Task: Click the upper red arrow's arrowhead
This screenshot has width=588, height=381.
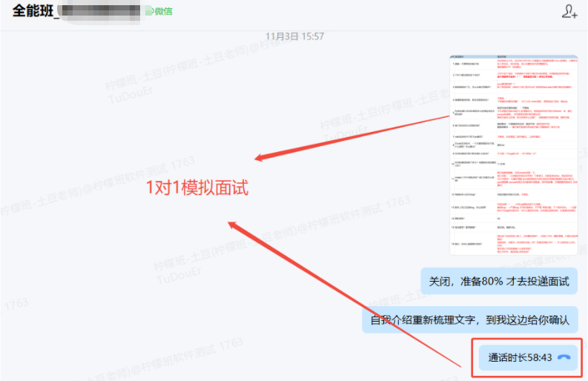Action: (x=260, y=157)
